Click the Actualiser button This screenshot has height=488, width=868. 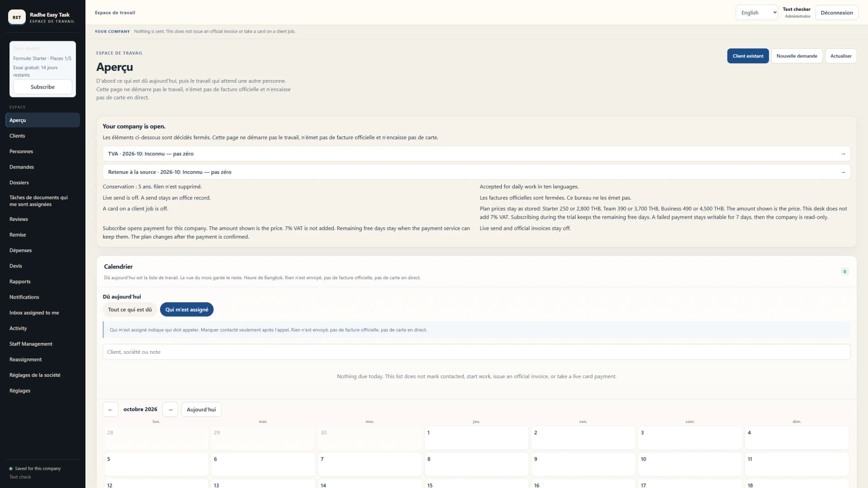click(841, 56)
